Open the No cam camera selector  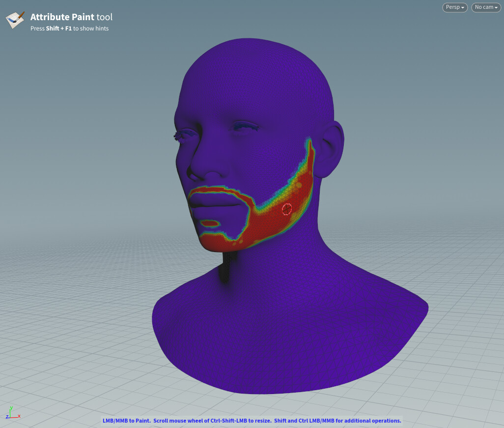click(x=485, y=7)
